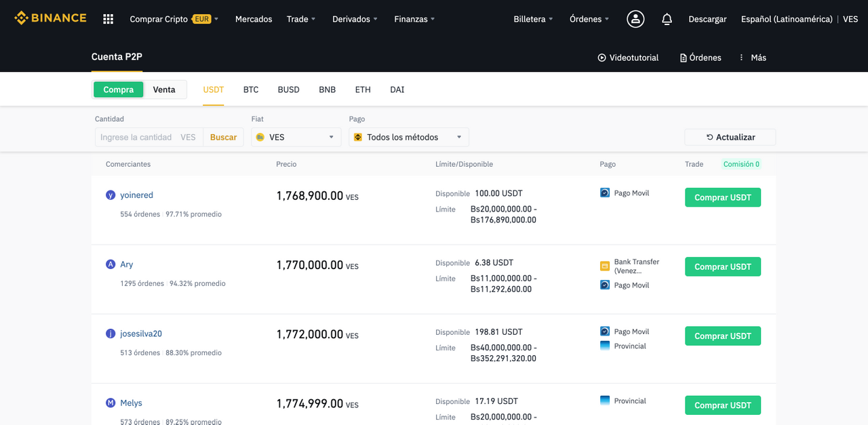Screen dimensions: 868x425
Task: Open Melys merchant profile
Action: 131,403
